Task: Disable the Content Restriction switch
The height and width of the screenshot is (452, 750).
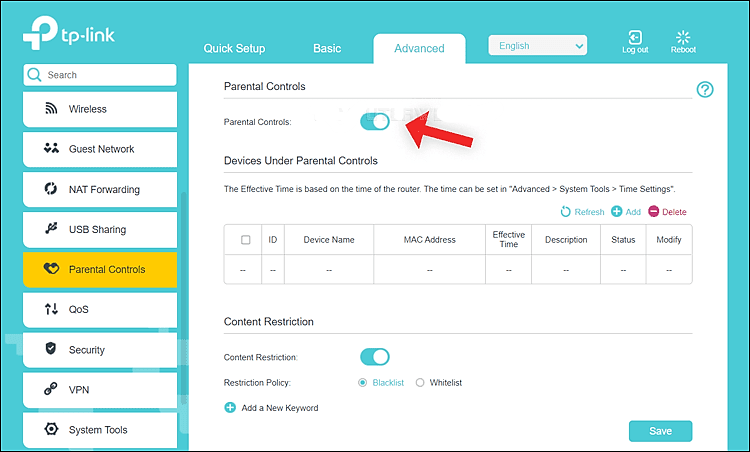Action: pos(375,357)
